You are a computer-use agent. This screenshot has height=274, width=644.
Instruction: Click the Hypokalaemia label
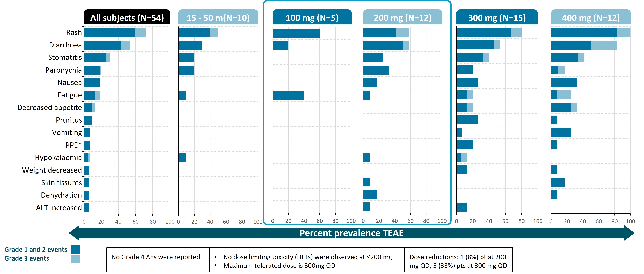58,157
